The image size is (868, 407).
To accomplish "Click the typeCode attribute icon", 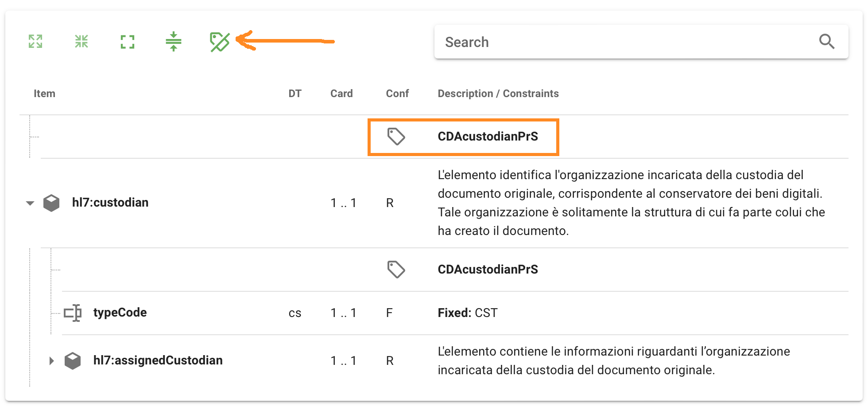I will click(73, 313).
